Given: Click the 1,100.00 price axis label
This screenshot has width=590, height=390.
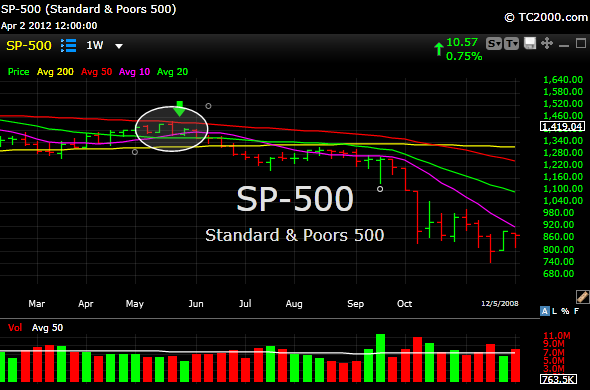Looking at the screenshot, I should pyautogui.click(x=563, y=189).
